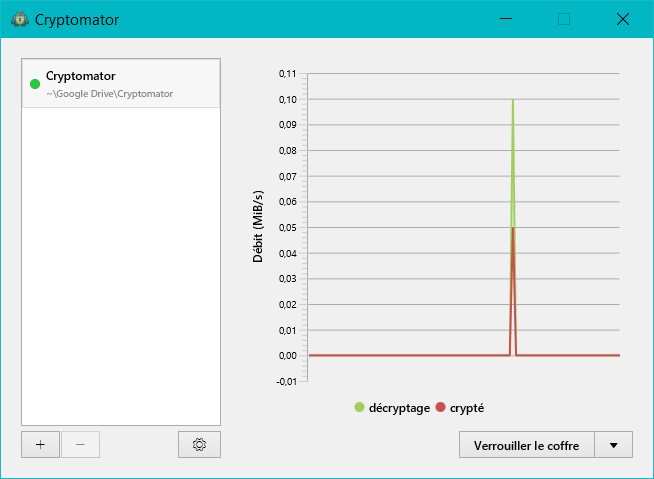This screenshot has width=654, height=479.
Task: Click the remove vault minus button
Action: tap(80, 444)
